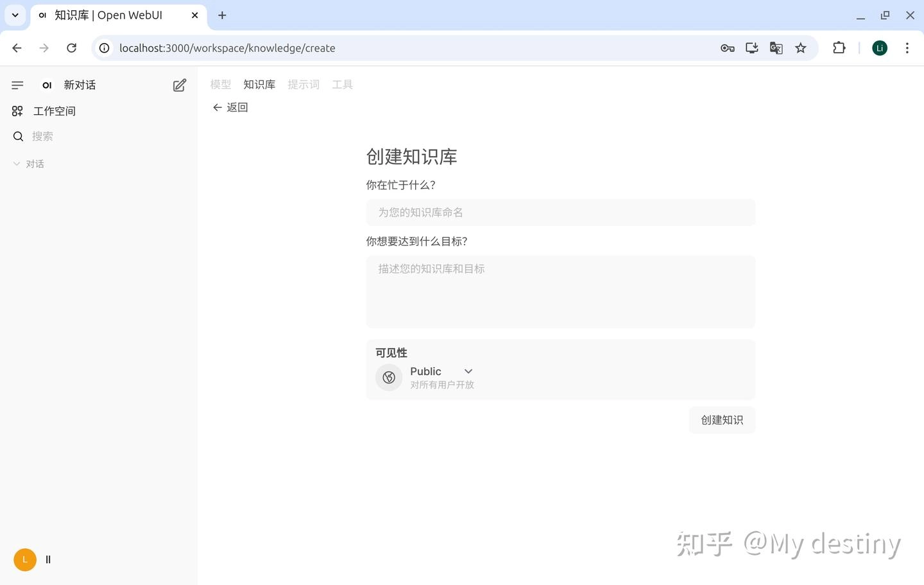Click the globe icon beside Public
This screenshot has height=585, width=924.
(x=389, y=378)
